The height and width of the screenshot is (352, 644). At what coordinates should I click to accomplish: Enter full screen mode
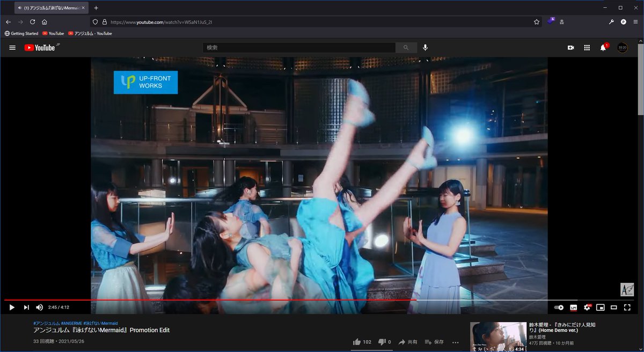pyautogui.click(x=627, y=307)
